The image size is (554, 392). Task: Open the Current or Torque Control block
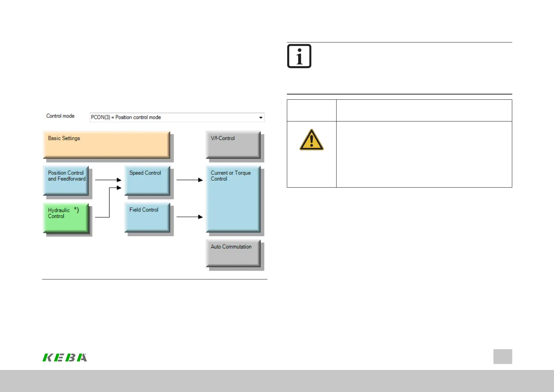[x=233, y=199]
